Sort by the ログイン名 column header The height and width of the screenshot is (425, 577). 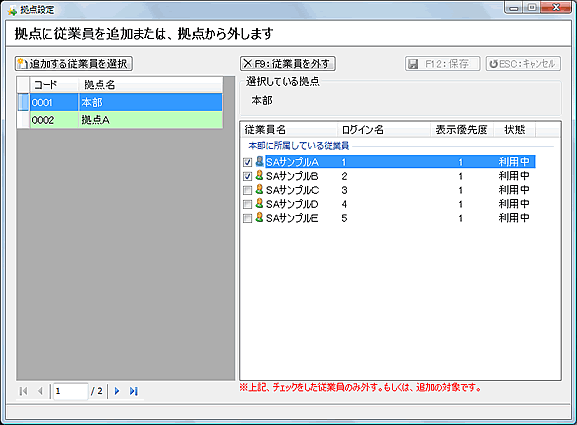[384, 130]
